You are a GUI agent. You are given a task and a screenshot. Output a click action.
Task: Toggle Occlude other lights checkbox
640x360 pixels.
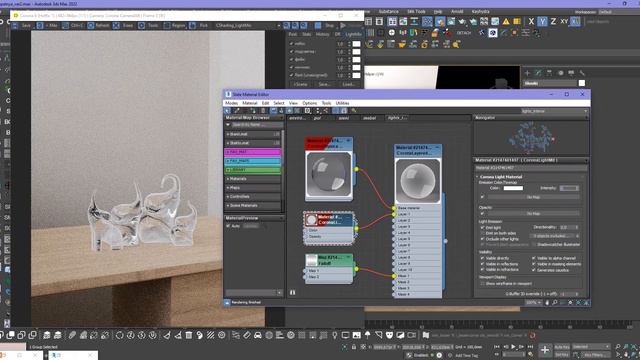point(482,239)
